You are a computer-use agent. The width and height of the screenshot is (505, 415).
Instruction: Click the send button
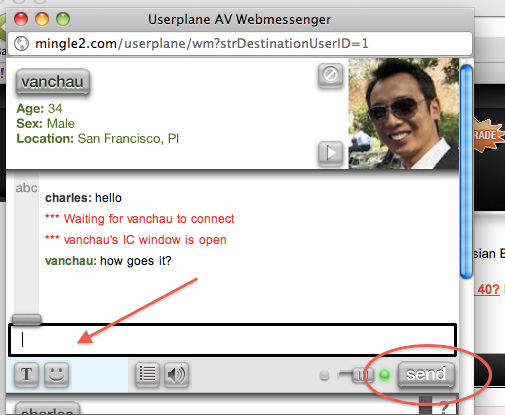tap(426, 375)
